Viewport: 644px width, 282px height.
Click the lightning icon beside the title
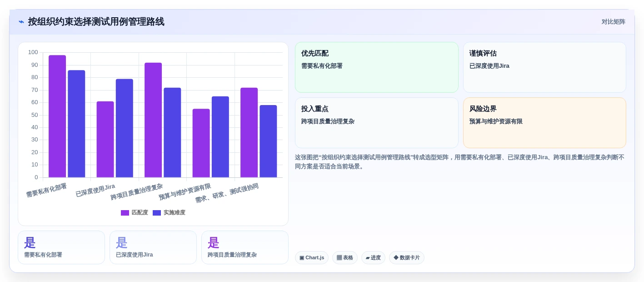[x=21, y=22]
